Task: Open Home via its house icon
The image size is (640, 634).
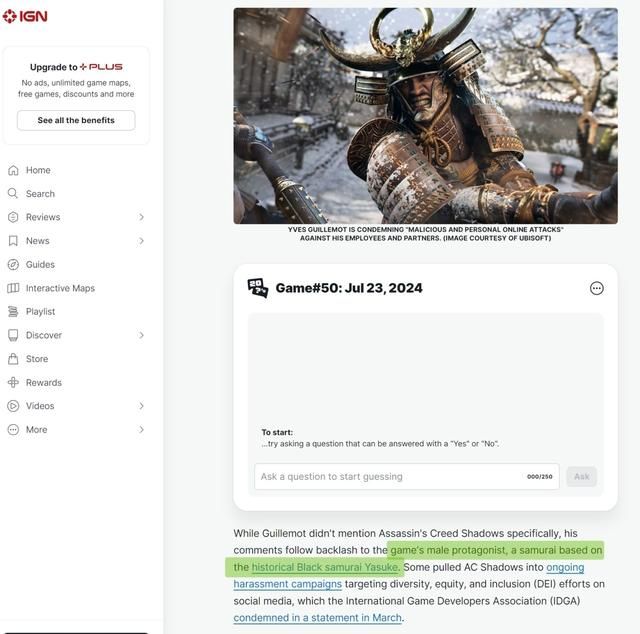Action: (13, 170)
